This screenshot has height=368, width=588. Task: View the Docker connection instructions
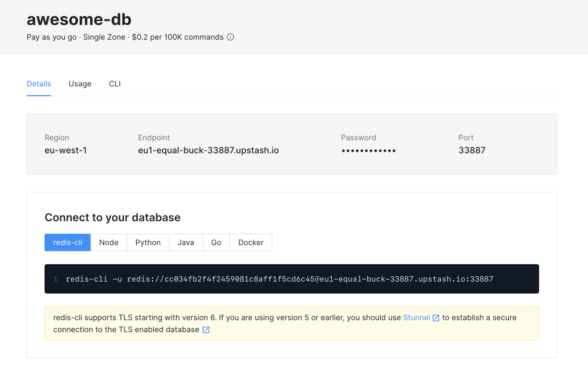(250, 243)
